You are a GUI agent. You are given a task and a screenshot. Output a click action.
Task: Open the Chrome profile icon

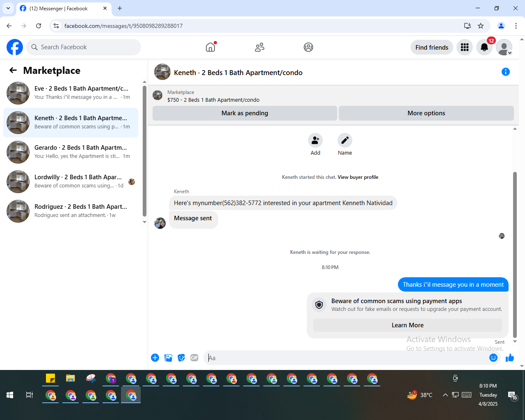[x=501, y=26]
